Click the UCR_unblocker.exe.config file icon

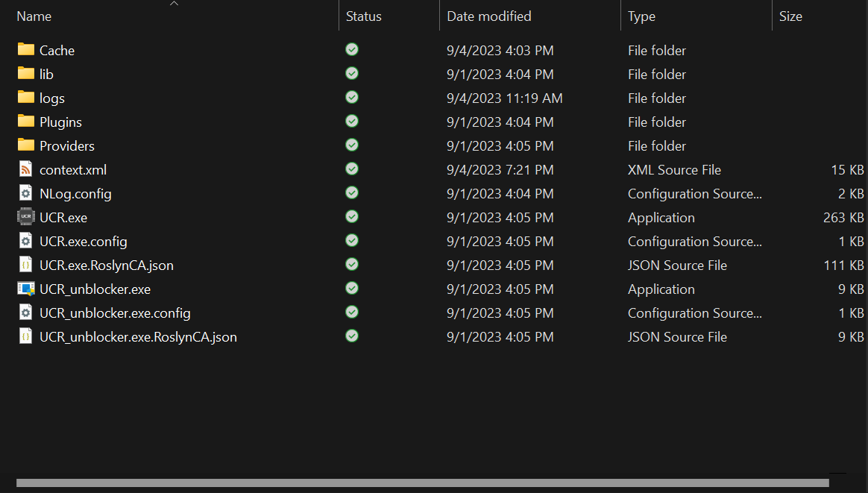26,313
